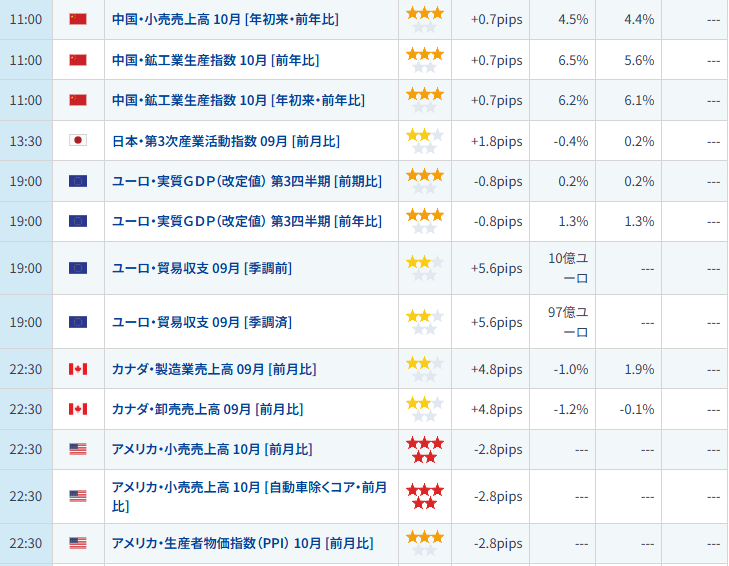Select the -0.4% value
Image resolution: width=729 pixels, height=566 pixels.
click(571, 141)
